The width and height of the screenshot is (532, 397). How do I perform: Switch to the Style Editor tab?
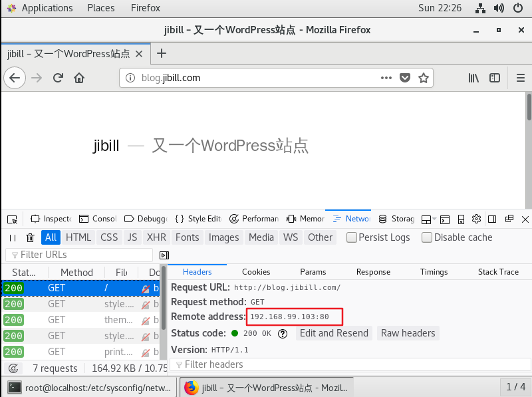click(x=198, y=219)
